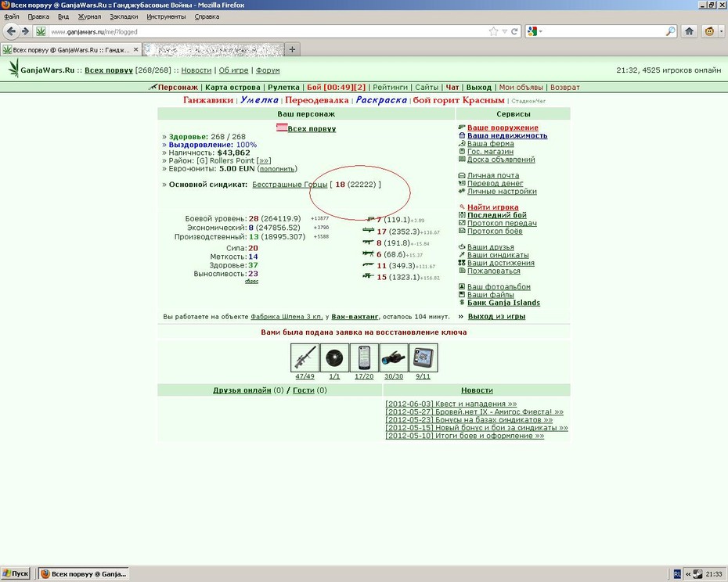728x582 pixels.
Task: Click the bookmark star icon in address bar
Action: [493, 31]
